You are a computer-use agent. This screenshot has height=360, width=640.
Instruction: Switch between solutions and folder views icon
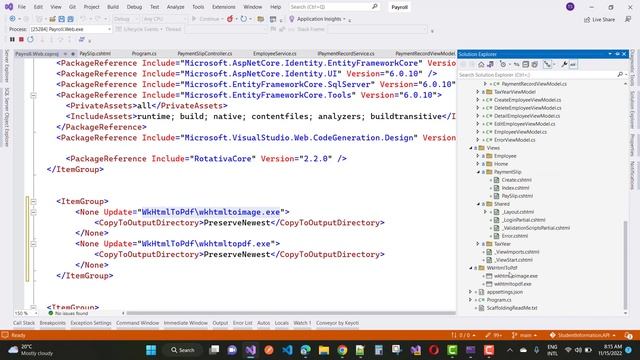[x=490, y=64]
